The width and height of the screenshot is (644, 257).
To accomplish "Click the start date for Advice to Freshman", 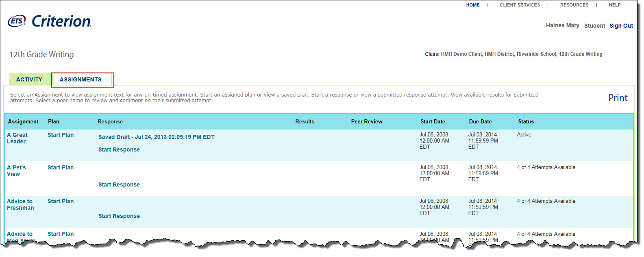I will coord(434,207).
